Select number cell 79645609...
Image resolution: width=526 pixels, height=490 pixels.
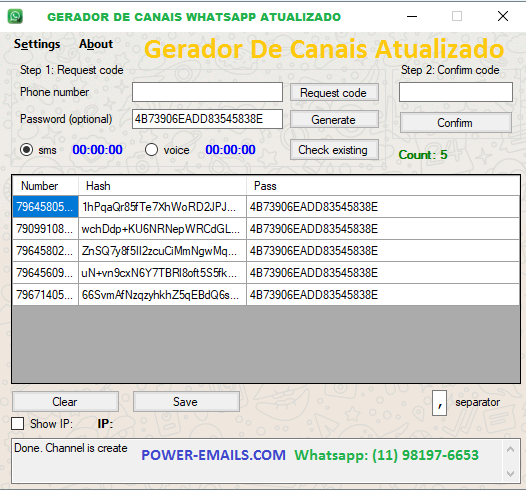coord(45,273)
